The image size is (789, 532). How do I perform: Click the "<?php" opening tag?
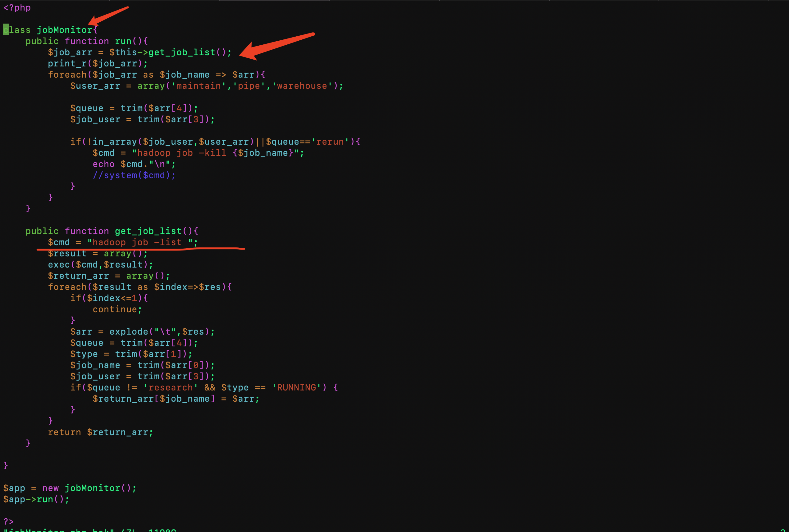17,7
